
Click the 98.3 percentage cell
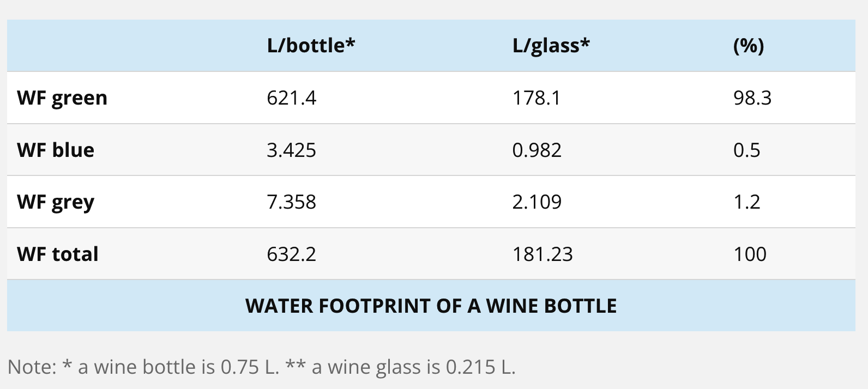pyautogui.click(x=752, y=98)
